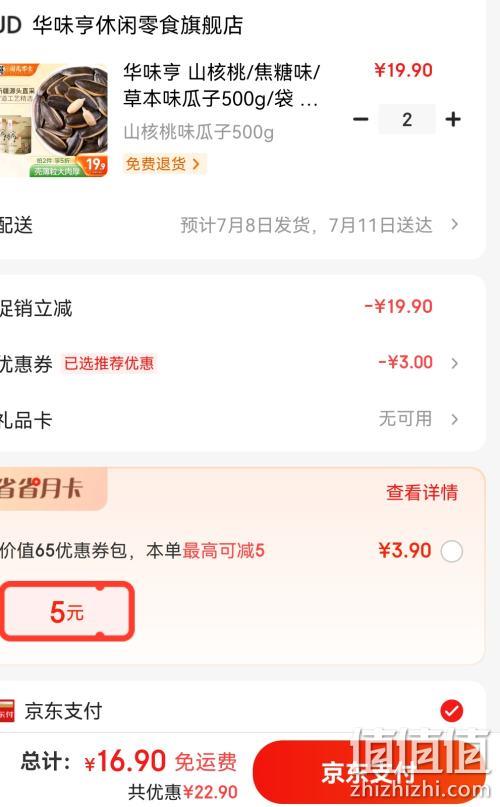Tap the 京东支付 card icon
Image resolution: width=500 pixels, height=807 pixels.
pos(7,710)
